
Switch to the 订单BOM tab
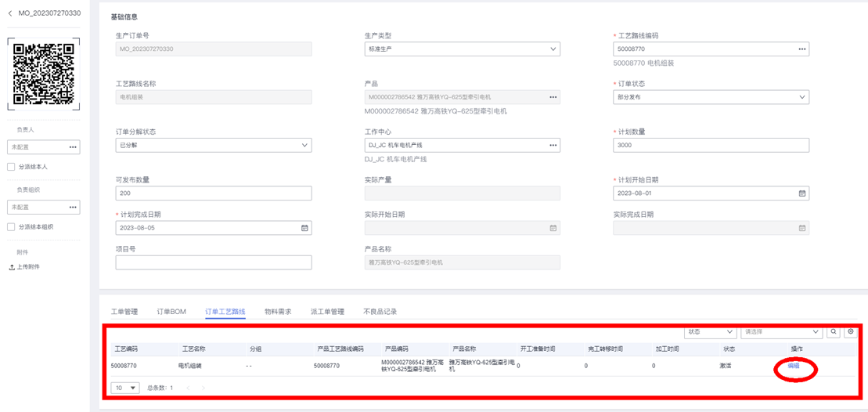click(x=171, y=312)
